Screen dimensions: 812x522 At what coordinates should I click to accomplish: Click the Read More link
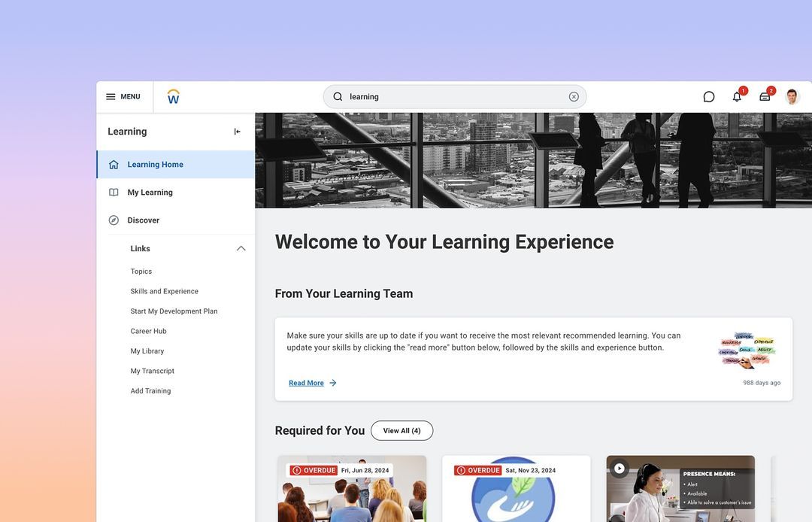click(x=308, y=381)
